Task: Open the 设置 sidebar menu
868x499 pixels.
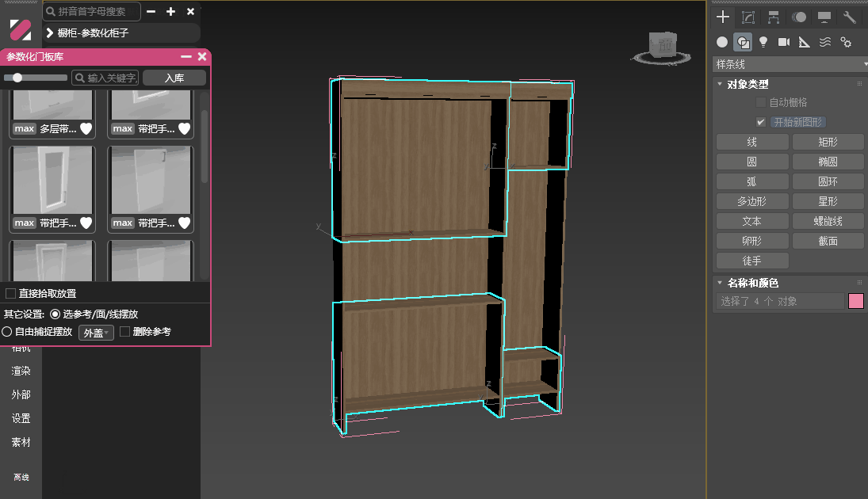Action: click(x=21, y=419)
